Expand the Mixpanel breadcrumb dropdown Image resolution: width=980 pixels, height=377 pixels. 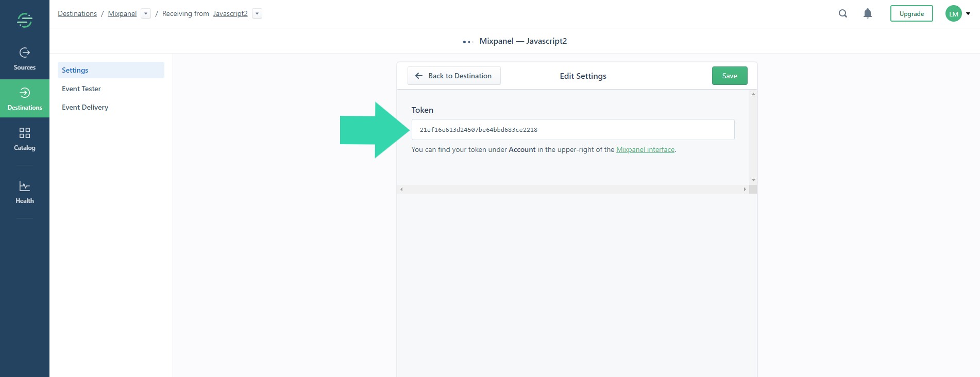(146, 13)
